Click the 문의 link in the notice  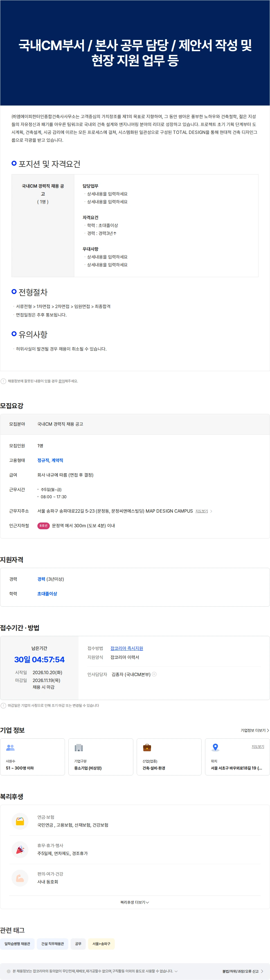[61, 381]
